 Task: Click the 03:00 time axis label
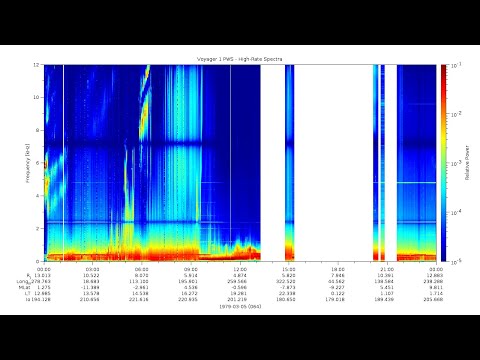tap(93, 269)
